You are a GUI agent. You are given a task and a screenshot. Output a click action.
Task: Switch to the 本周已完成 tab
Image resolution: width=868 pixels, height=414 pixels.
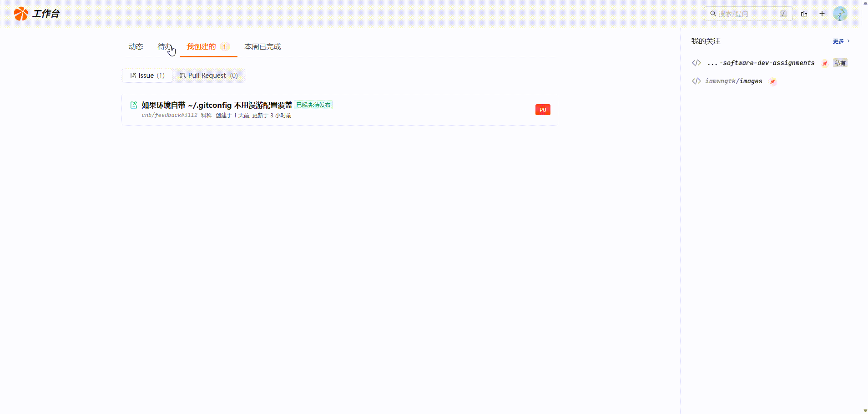pos(262,46)
